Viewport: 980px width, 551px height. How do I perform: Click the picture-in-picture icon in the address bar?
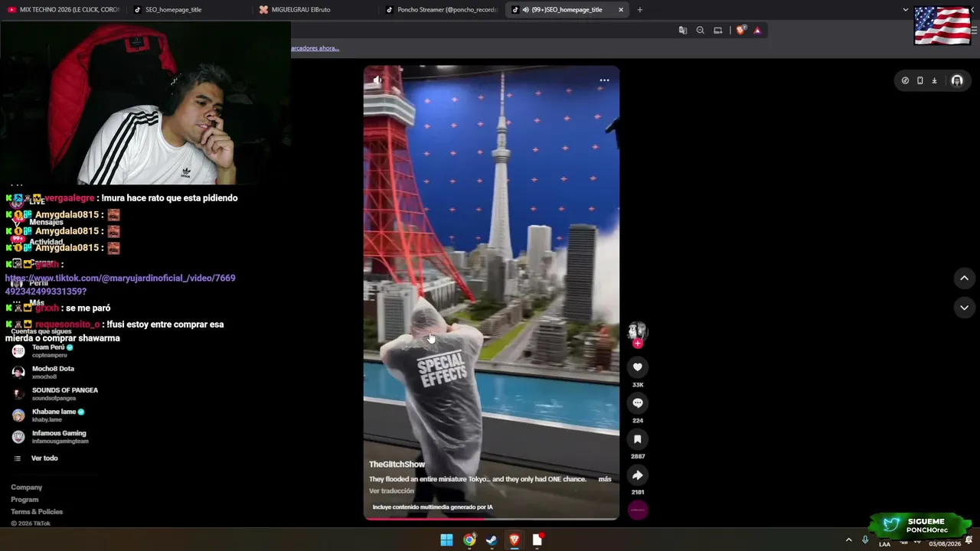(717, 31)
